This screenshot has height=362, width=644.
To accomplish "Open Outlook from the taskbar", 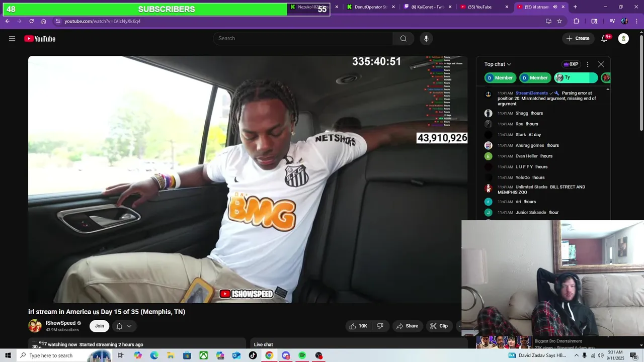I will tap(236, 355).
